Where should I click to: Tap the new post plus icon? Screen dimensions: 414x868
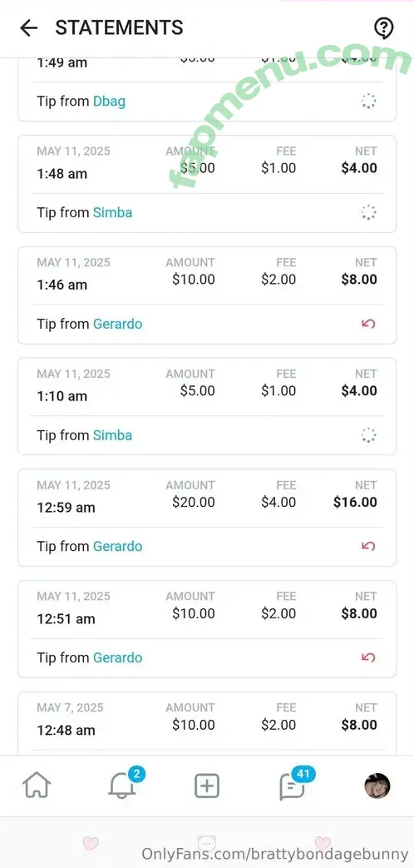click(207, 786)
